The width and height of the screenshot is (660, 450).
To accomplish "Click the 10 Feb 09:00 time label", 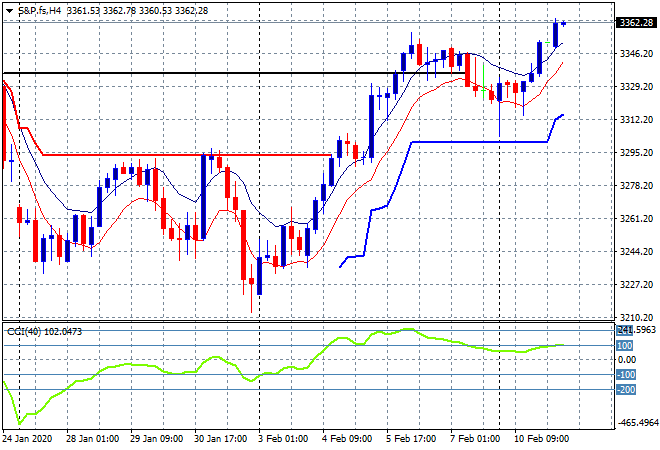I will tap(541, 439).
